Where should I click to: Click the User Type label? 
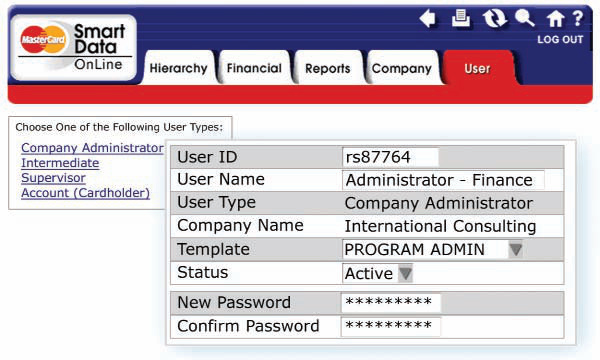pyautogui.click(x=216, y=203)
